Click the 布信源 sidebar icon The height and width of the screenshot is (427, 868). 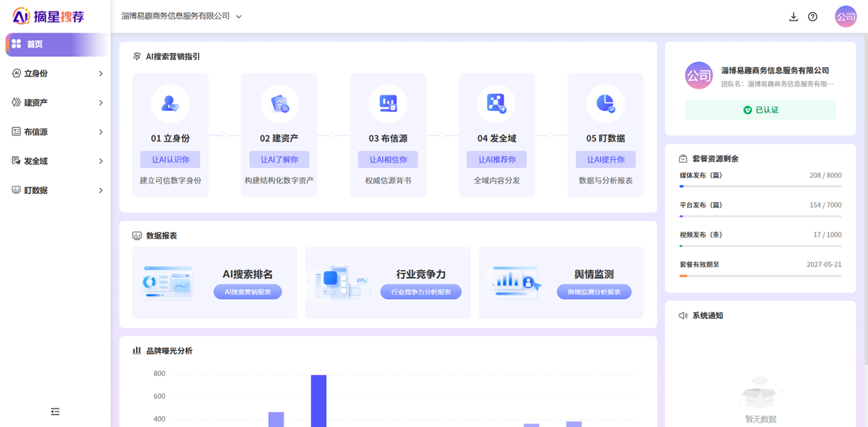pyautogui.click(x=16, y=132)
